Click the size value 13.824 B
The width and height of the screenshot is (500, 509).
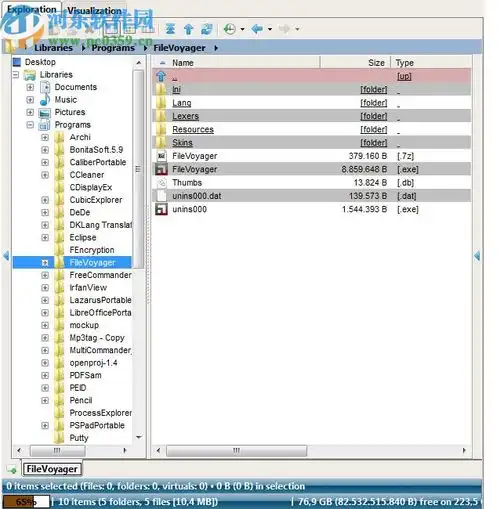point(370,183)
